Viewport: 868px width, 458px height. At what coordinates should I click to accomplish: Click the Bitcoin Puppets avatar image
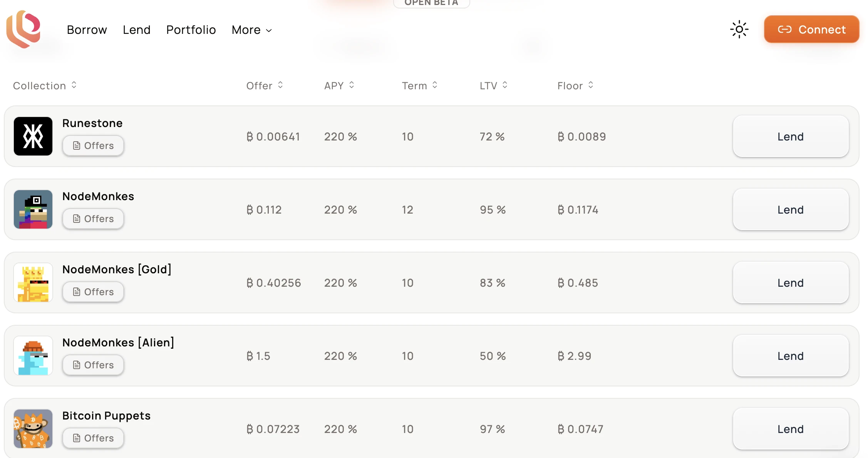coord(33,429)
